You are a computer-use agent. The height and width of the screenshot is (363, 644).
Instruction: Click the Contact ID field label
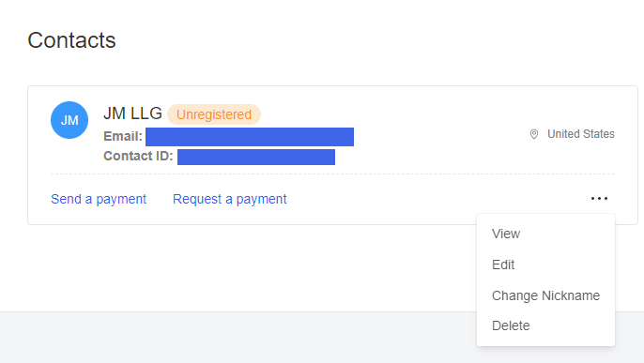[138, 156]
